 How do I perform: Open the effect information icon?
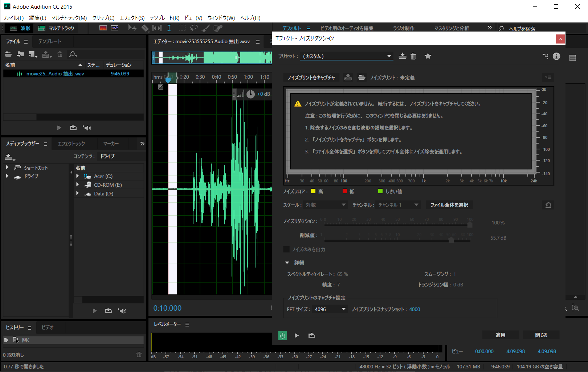pyautogui.click(x=556, y=56)
